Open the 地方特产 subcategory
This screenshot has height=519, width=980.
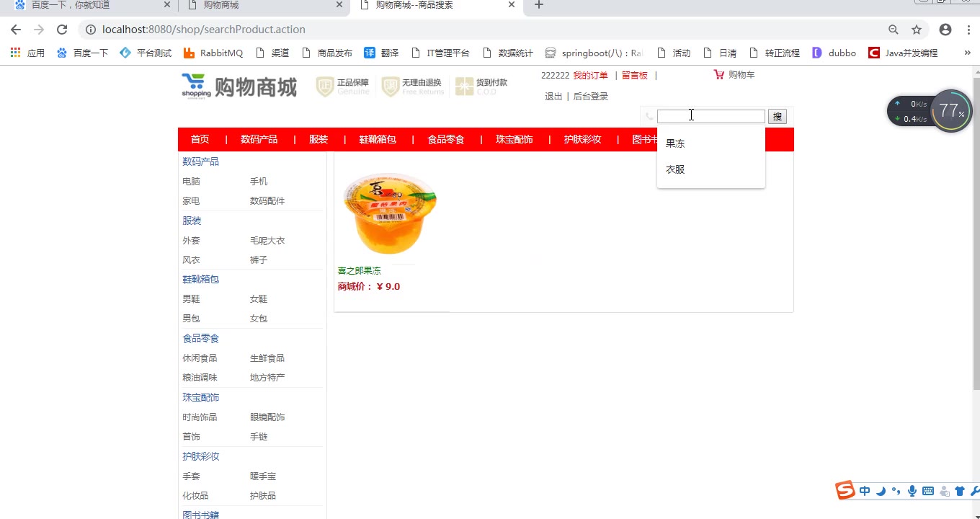tap(267, 378)
